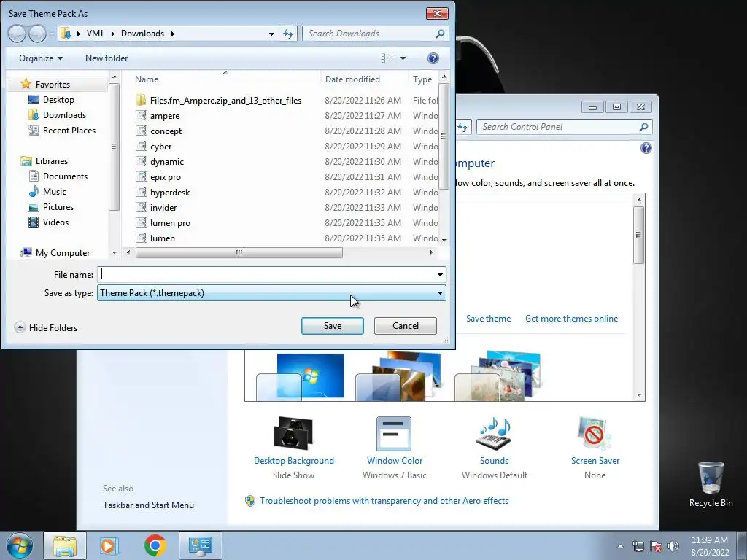Open the File name dropdown arrow
The height and width of the screenshot is (560, 747).
(x=440, y=275)
